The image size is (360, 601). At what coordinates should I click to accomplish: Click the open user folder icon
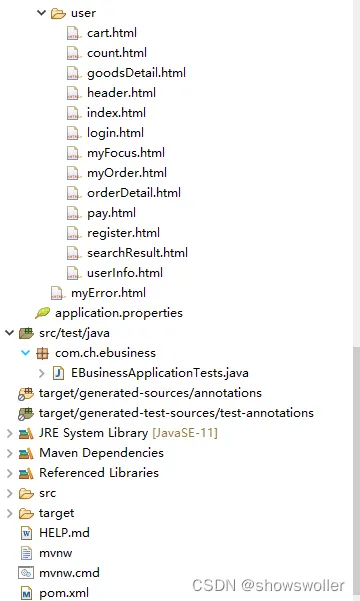58,13
